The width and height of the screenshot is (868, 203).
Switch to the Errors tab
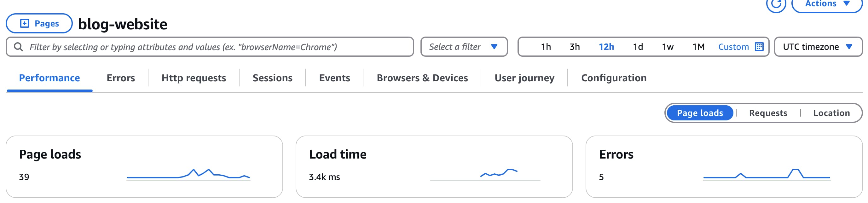121,78
